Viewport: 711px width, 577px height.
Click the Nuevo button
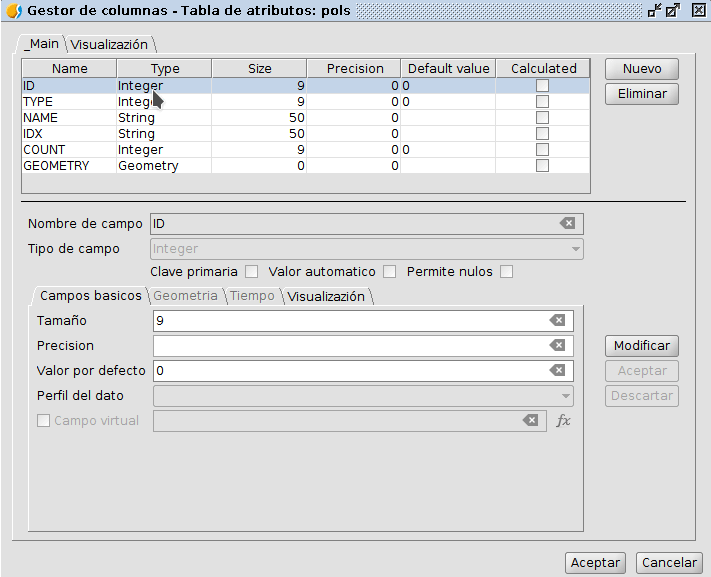pos(641,69)
